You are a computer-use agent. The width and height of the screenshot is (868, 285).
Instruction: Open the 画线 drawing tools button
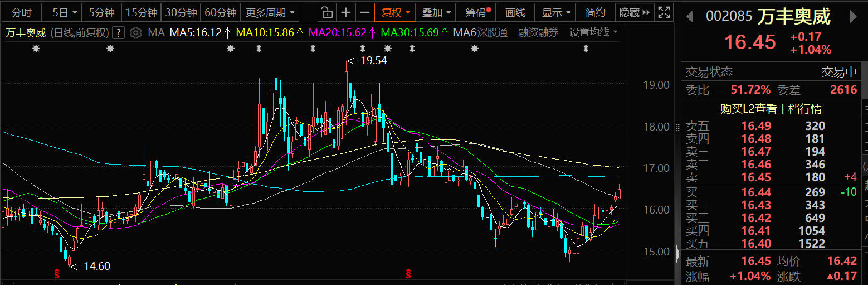[x=515, y=12]
